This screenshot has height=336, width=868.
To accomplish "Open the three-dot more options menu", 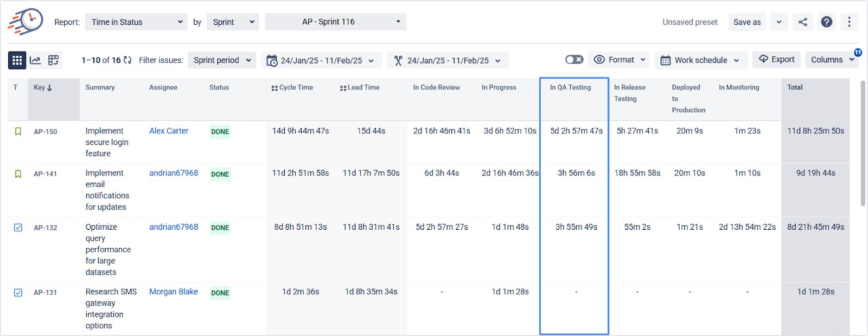I will coord(850,22).
